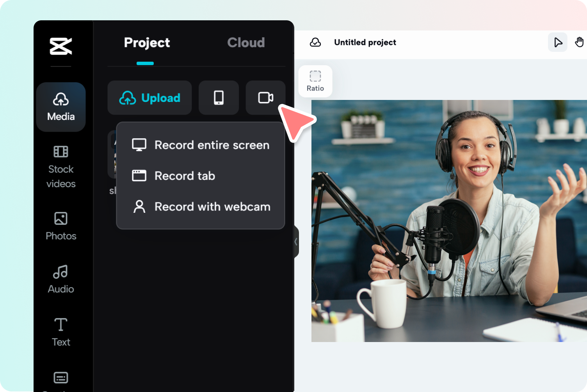
Task: Open the Captions icon at sidebar bottom
Action: point(61,378)
